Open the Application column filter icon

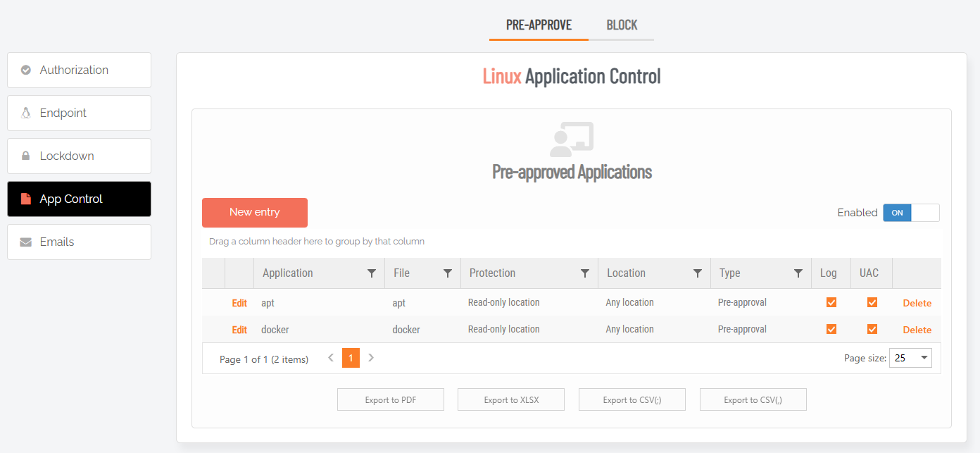point(372,273)
